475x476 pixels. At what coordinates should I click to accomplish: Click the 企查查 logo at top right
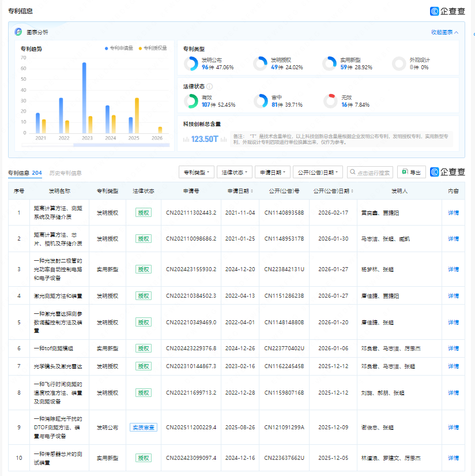click(x=447, y=11)
